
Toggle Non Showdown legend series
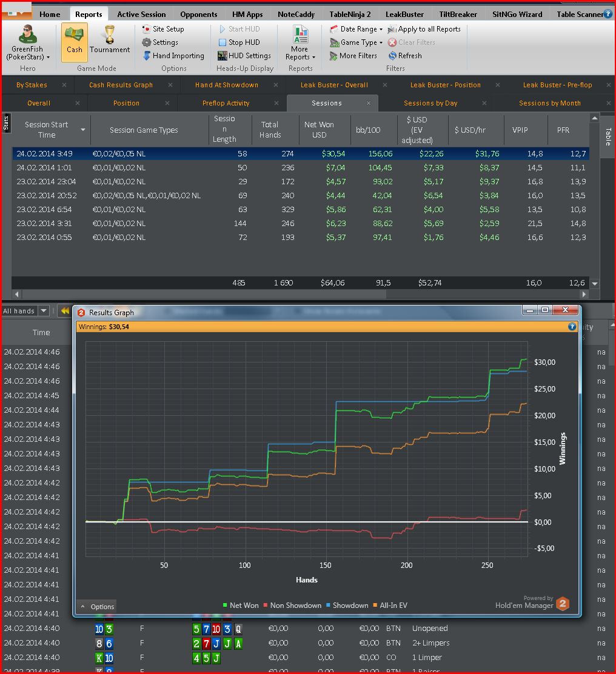[292, 606]
